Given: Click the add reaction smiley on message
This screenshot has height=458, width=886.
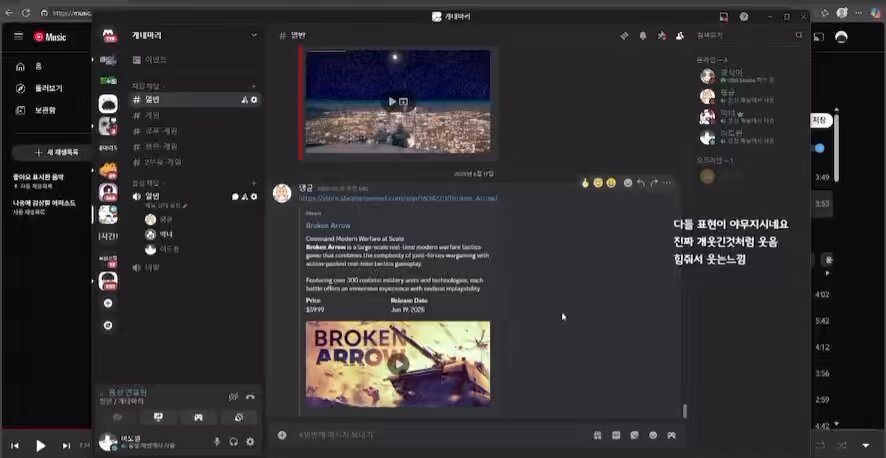Looking at the screenshot, I should coord(628,183).
